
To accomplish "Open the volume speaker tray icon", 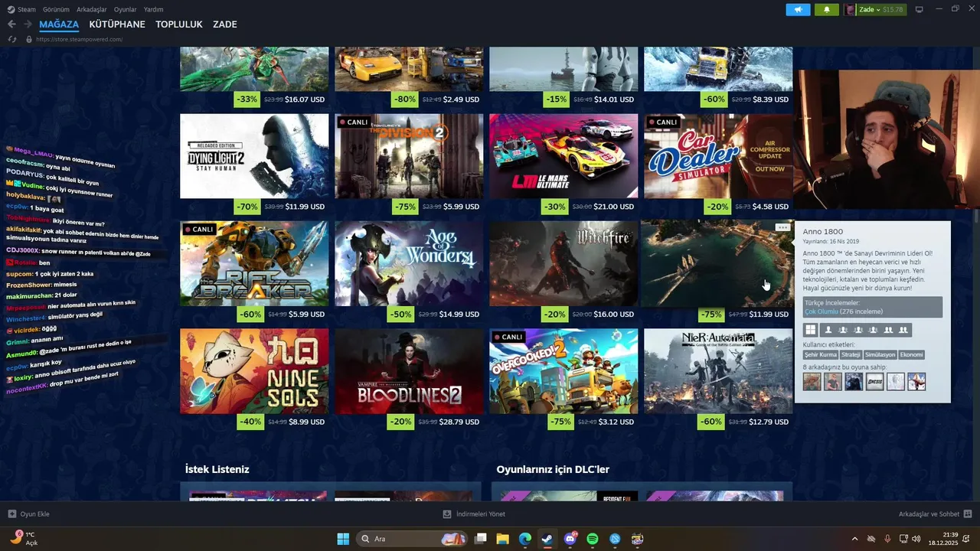I will point(916,539).
